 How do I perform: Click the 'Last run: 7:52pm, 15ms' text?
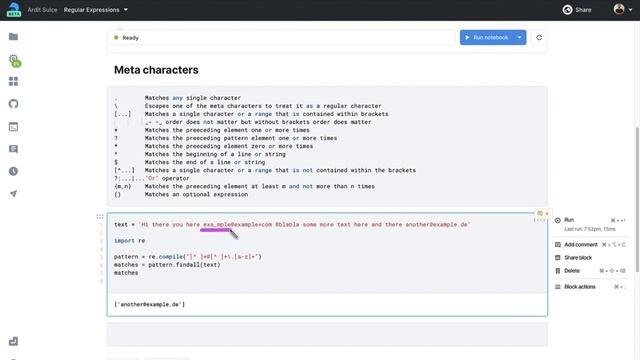tap(590, 229)
